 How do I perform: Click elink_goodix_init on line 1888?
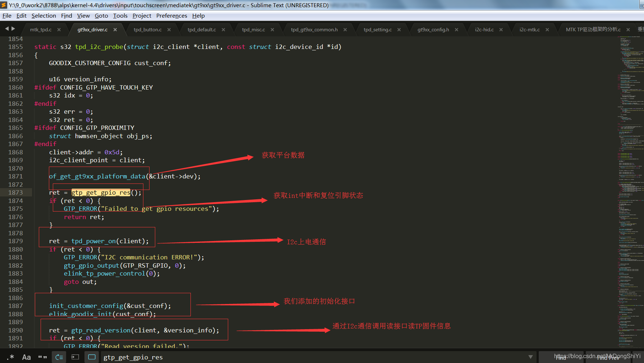tap(80, 314)
